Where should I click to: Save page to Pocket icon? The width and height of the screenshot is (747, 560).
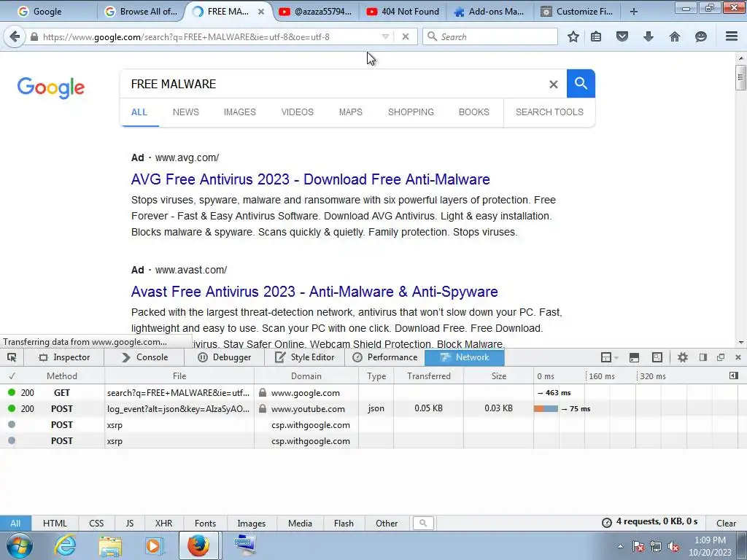(x=622, y=36)
